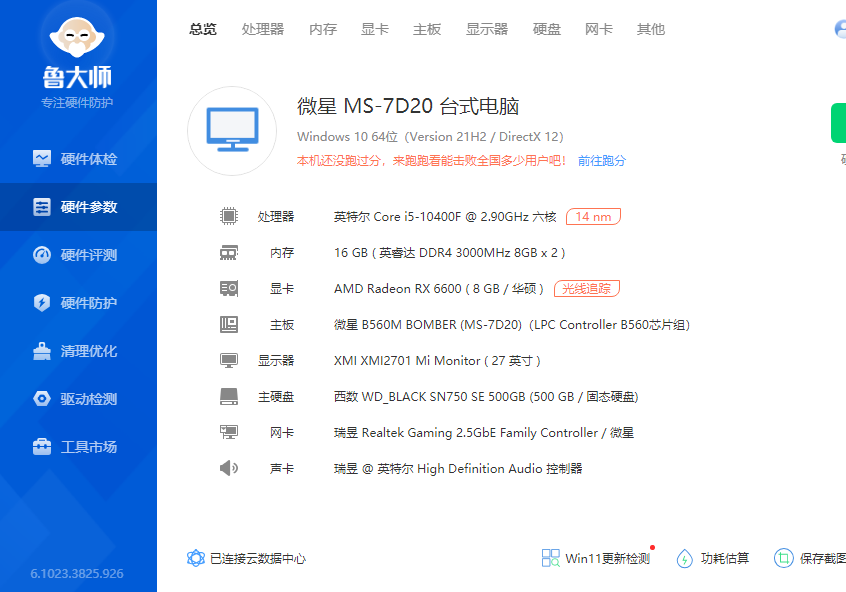Viewport: 846px width, 592px height.
Task: Switch to the 网卡 tab
Action: click(599, 29)
